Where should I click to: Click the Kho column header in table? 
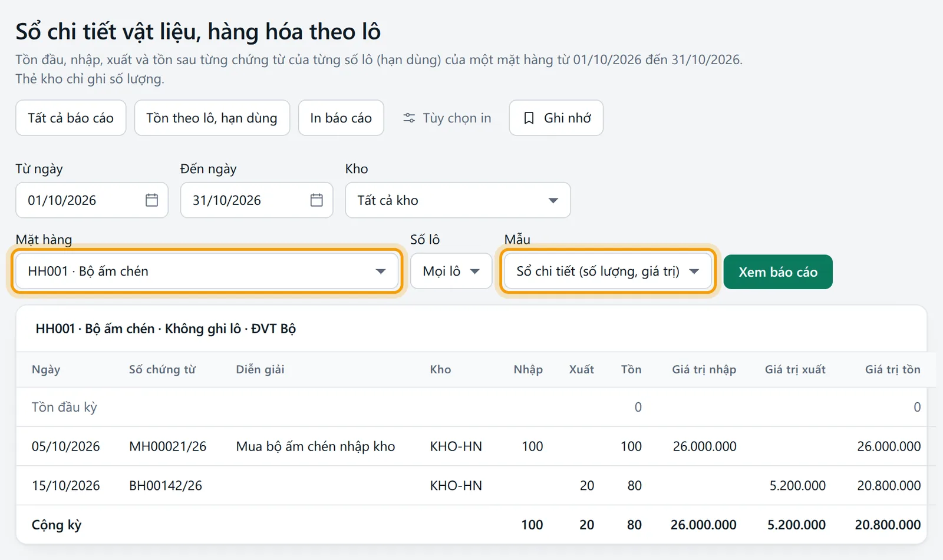click(440, 370)
